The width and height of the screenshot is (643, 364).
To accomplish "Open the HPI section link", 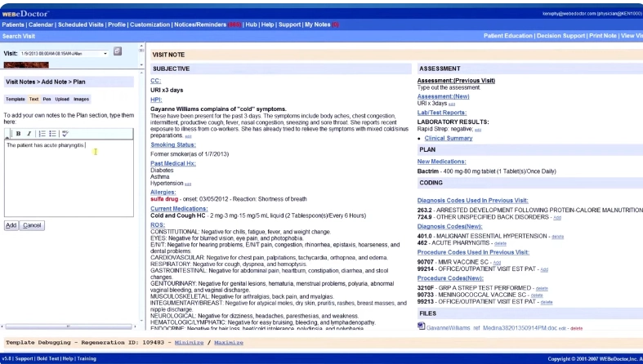I will pyautogui.click(x=156, y=100).
